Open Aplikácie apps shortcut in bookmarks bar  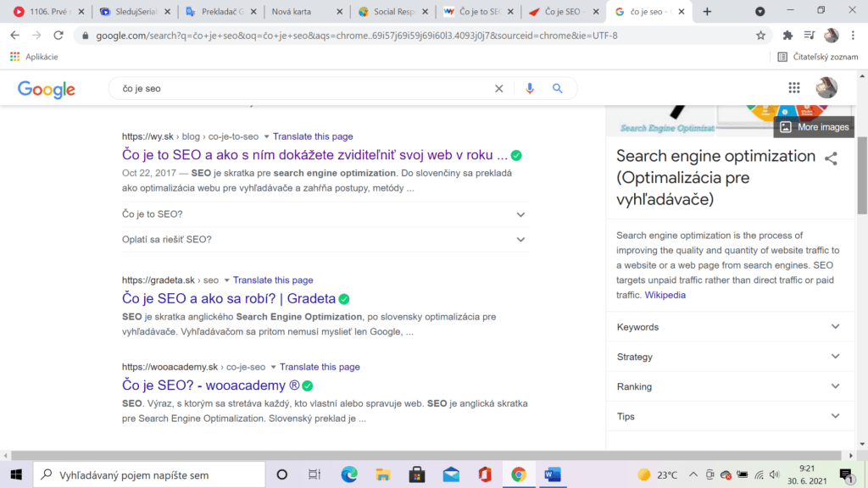tap(34, 57)
